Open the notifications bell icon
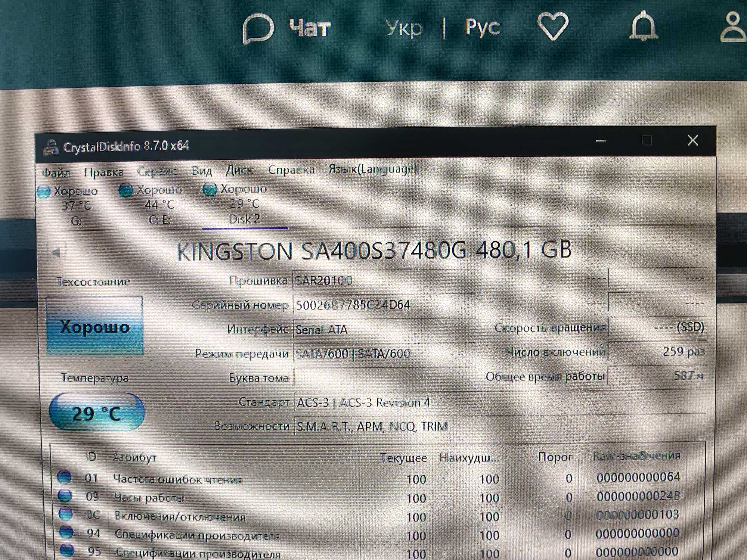This screenshot has height=560, width=747. (643, 26)
